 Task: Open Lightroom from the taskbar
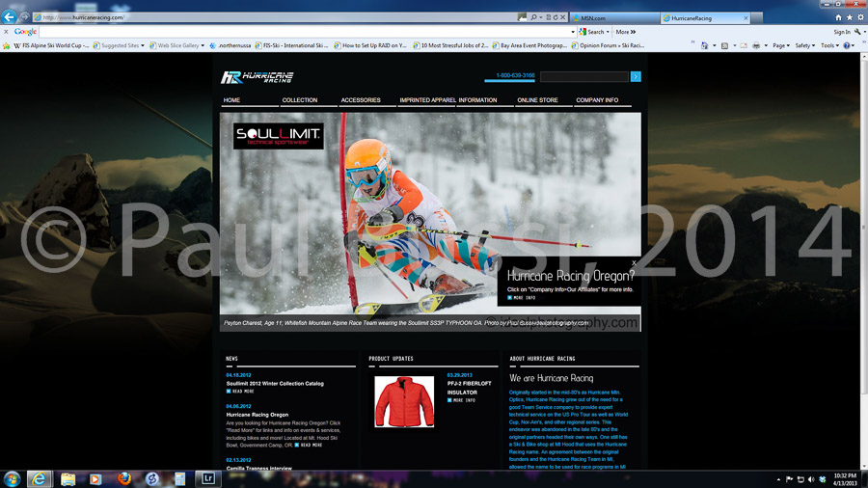click(208, 479)
